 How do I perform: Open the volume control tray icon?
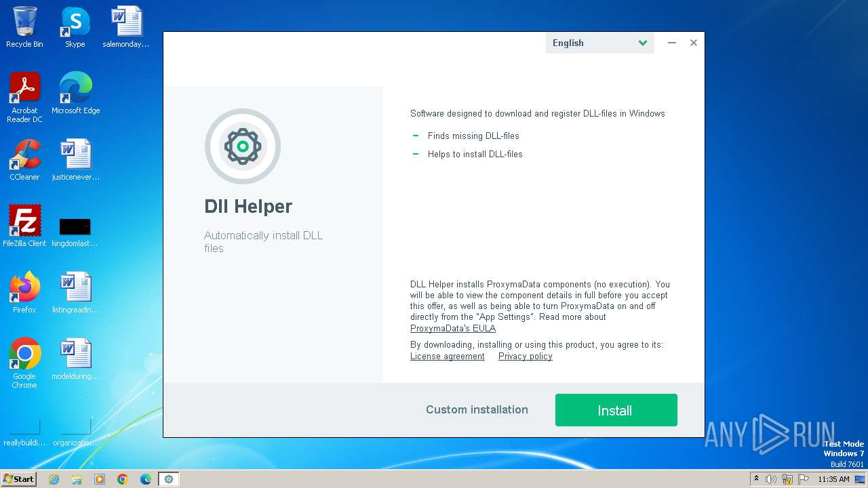point(771,479)
